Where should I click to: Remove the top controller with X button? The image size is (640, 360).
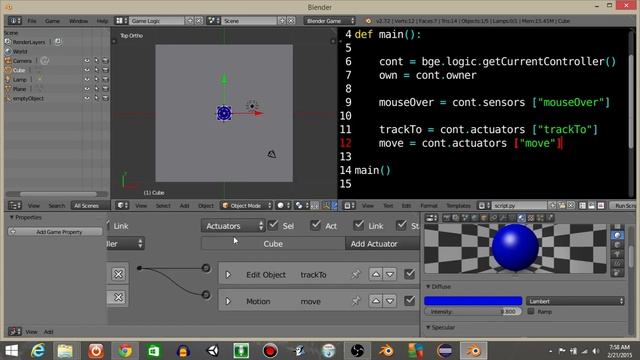tap(118, 274)
